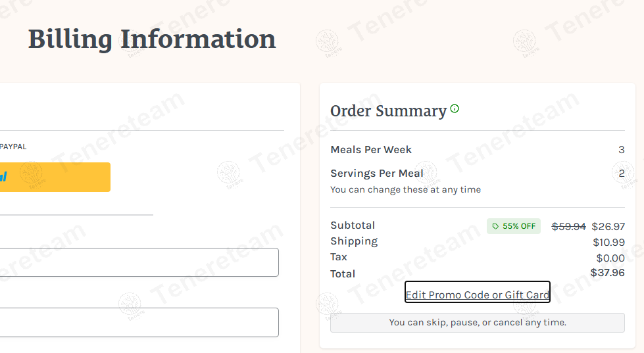The width and height of the screenshot is (644, 353).
Task: Click the bold Total label
Action: (x=343, y=274)
